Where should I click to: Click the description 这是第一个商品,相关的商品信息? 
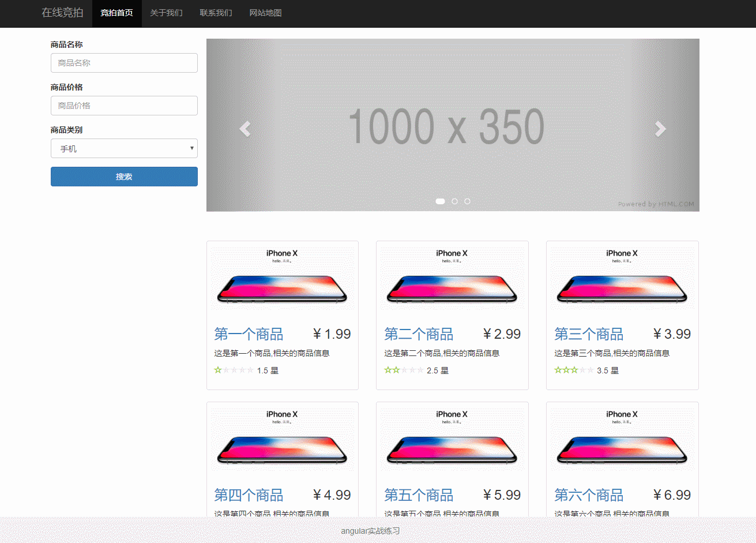pyautogui.click(x=272, y=353)
